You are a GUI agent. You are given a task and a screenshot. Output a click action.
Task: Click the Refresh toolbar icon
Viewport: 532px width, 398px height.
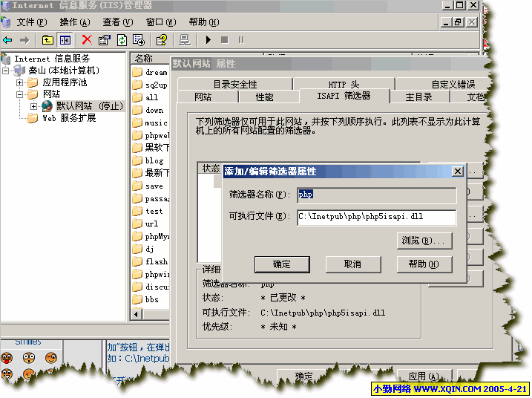tap(121, 40)
